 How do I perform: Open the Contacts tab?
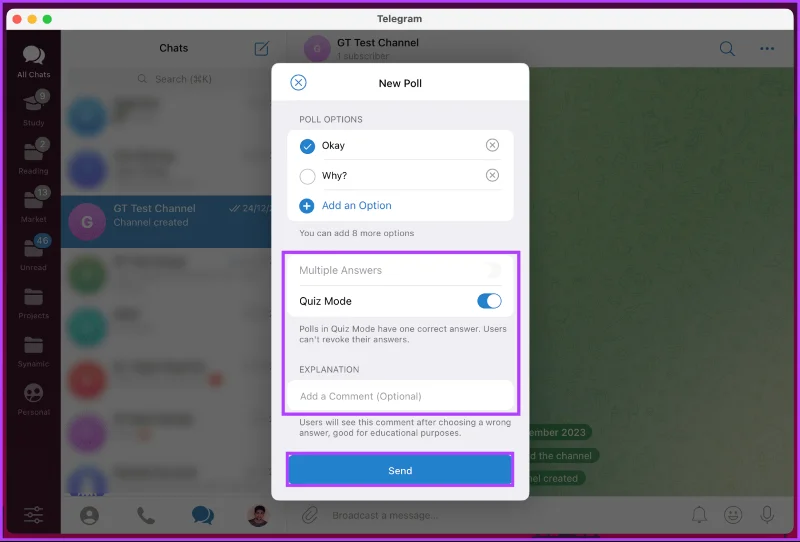pos(89,515)
